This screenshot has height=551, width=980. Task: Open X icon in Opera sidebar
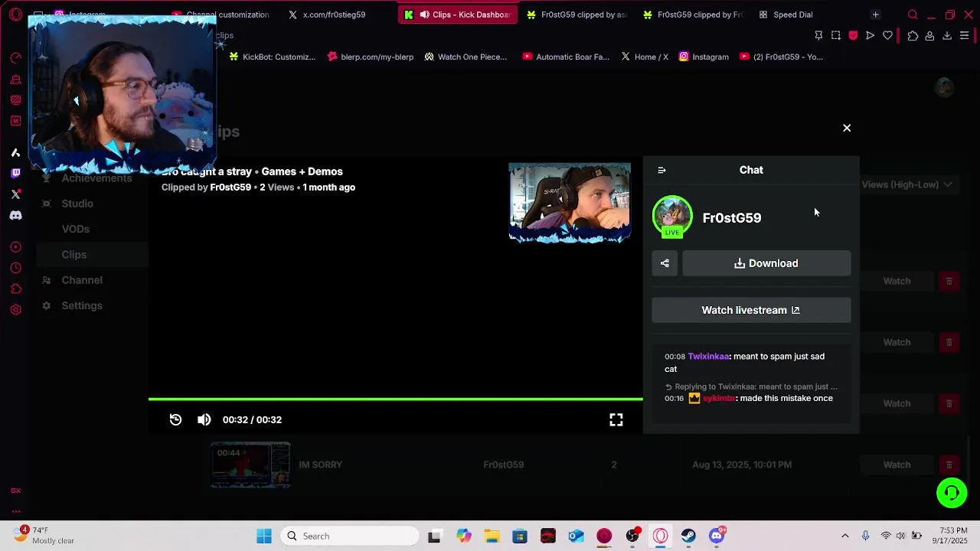coord(15,194)
